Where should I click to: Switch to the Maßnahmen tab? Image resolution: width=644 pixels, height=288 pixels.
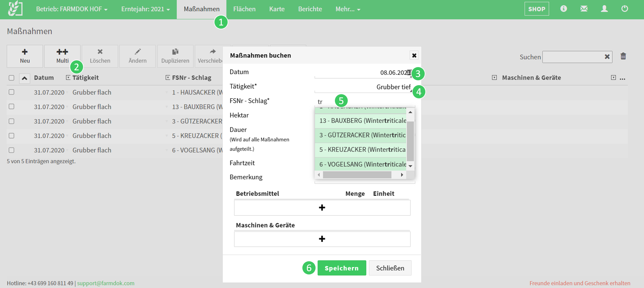point(202,9)
